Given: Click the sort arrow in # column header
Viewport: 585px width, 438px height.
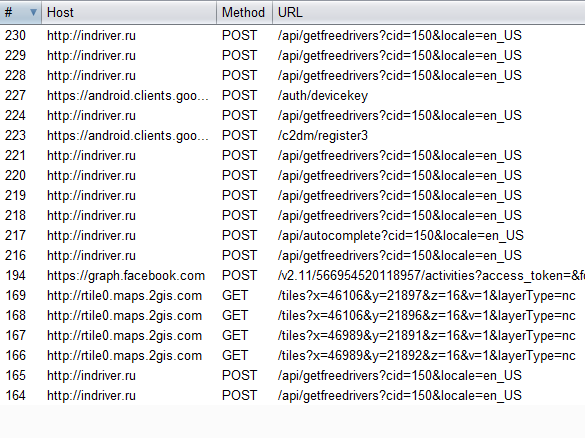Looking at the screenshot, I should (x=33, y=13).
